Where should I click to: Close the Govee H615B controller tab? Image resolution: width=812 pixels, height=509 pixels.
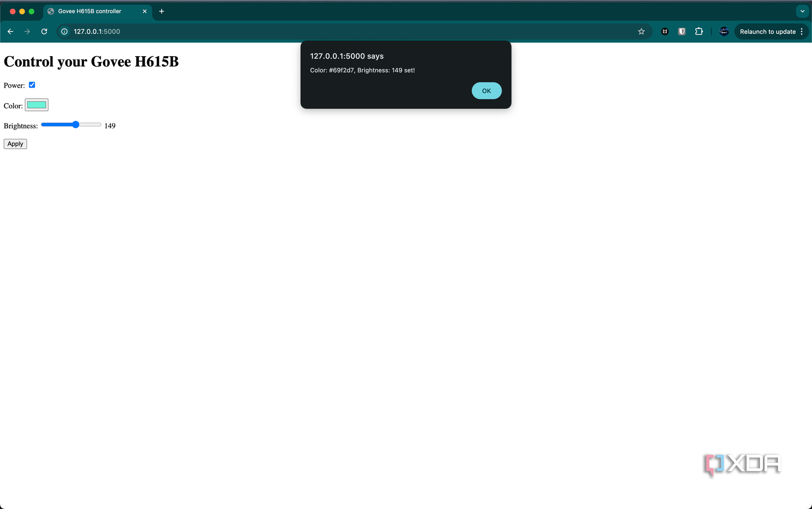[x=145, y=11]
